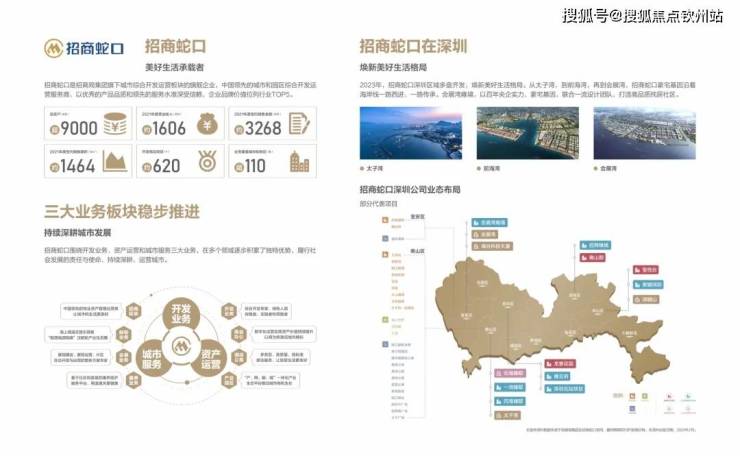
Task: Click the green square icon in the map legend
Action: [645, 397]
